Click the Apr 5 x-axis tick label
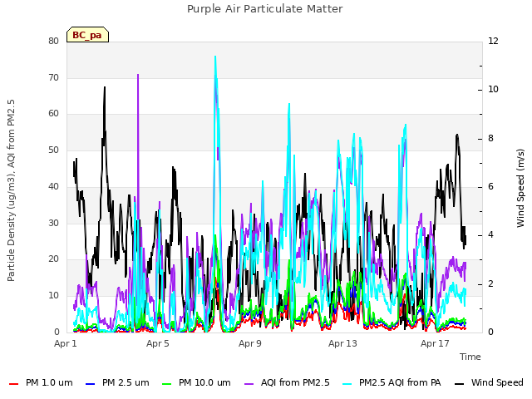This screenshot has height=399, width=532. [x=157, y=343]
